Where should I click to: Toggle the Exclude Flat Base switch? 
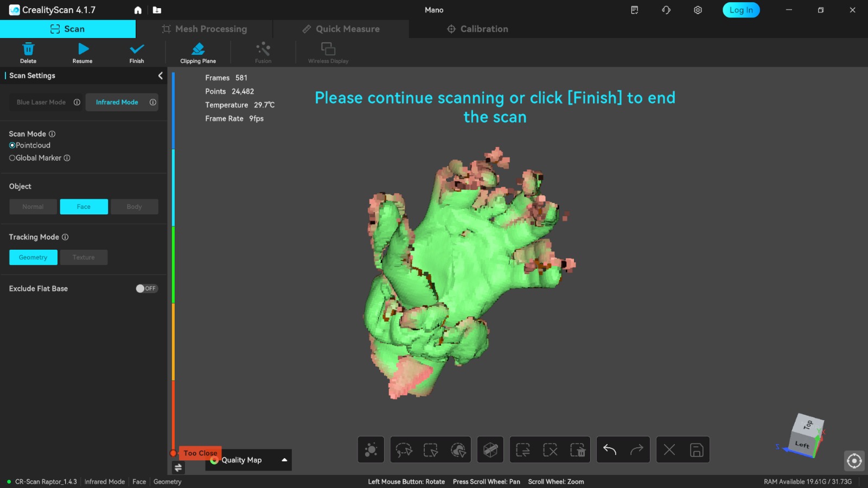click(x=146, y=289)
